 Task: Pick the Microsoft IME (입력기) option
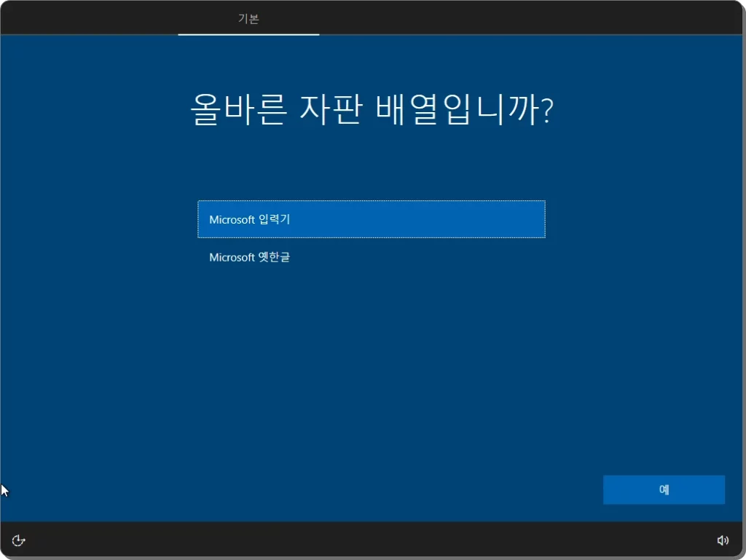(x=371, y=219)
